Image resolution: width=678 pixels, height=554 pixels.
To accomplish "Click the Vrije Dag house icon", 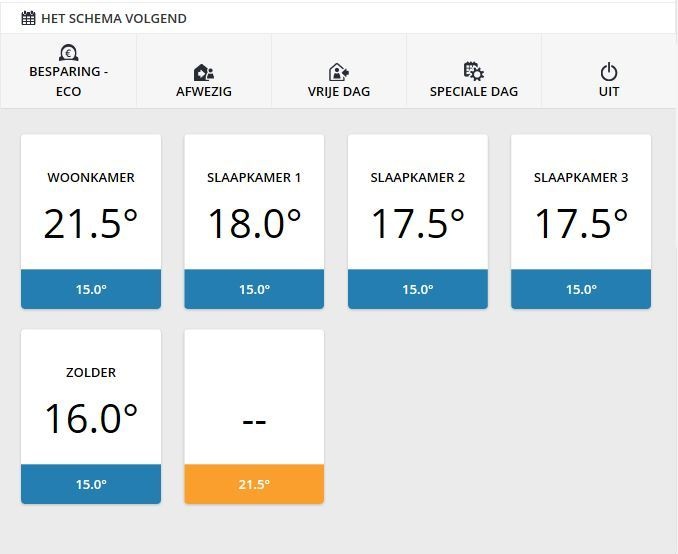I will tap(338, 72).
